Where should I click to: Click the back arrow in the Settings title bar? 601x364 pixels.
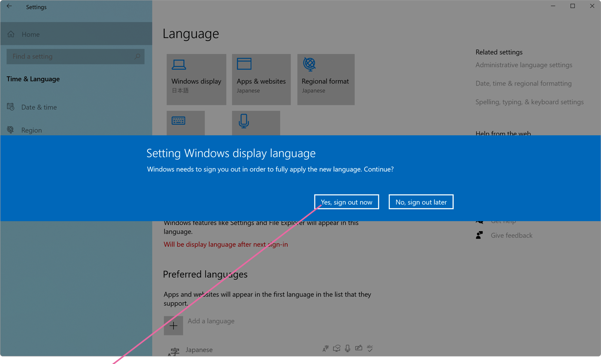tap(9, 6)
